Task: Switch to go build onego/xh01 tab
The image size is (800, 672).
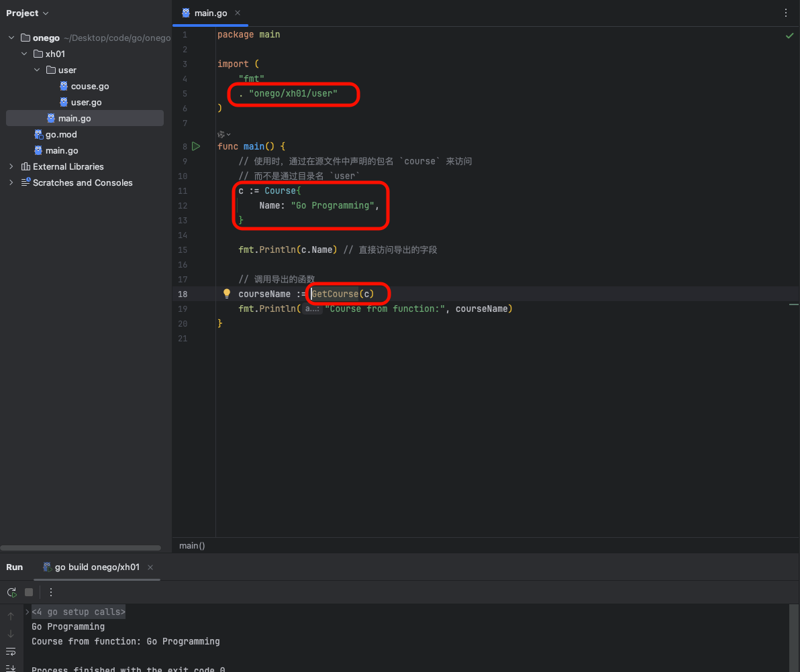Action: point(97,567)
